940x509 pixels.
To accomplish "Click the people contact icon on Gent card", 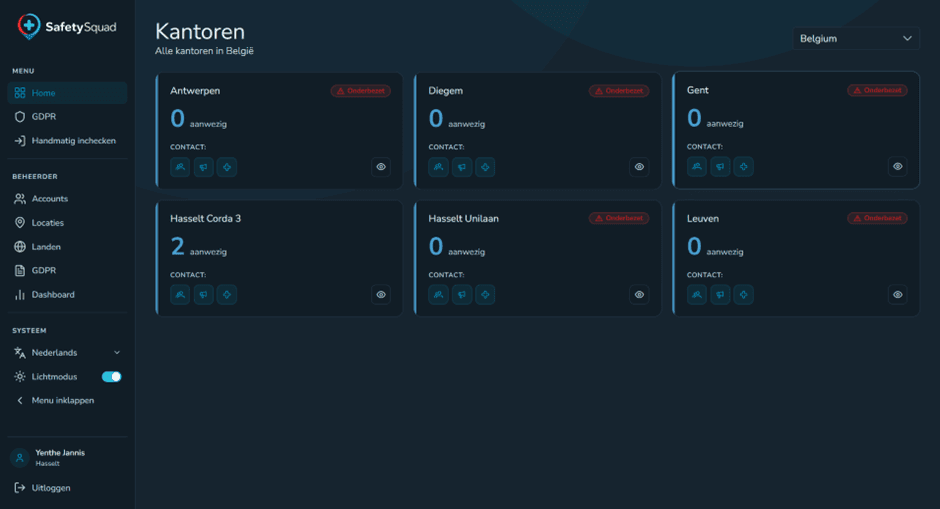I will coord(697,167).
